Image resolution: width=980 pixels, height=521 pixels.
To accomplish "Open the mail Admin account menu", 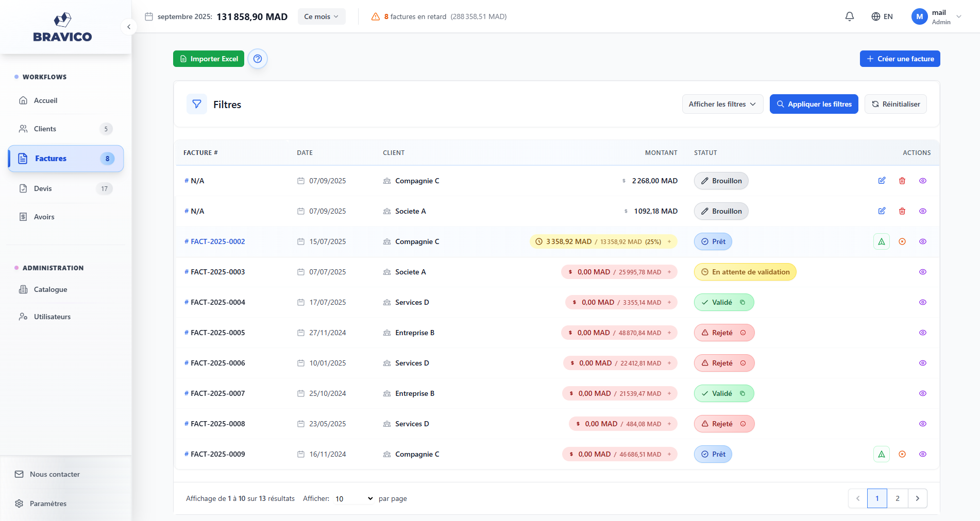I will point(937,16).
